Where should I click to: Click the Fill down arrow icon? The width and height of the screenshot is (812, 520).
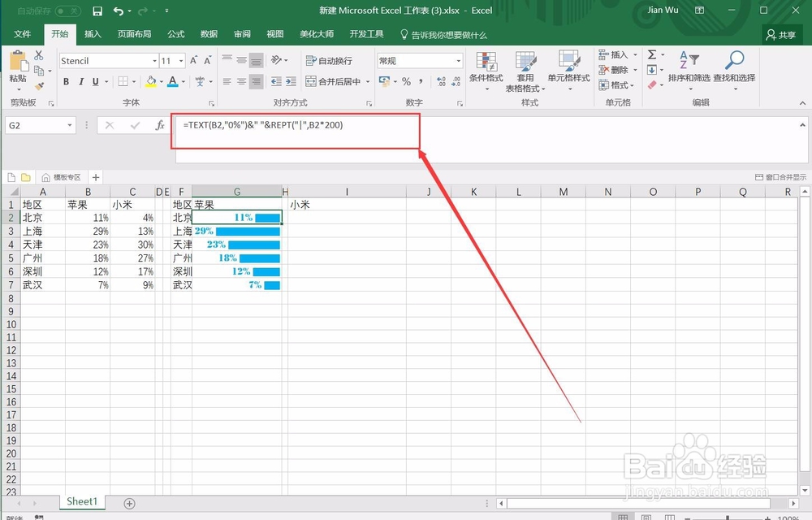click(x=652, y=69)
